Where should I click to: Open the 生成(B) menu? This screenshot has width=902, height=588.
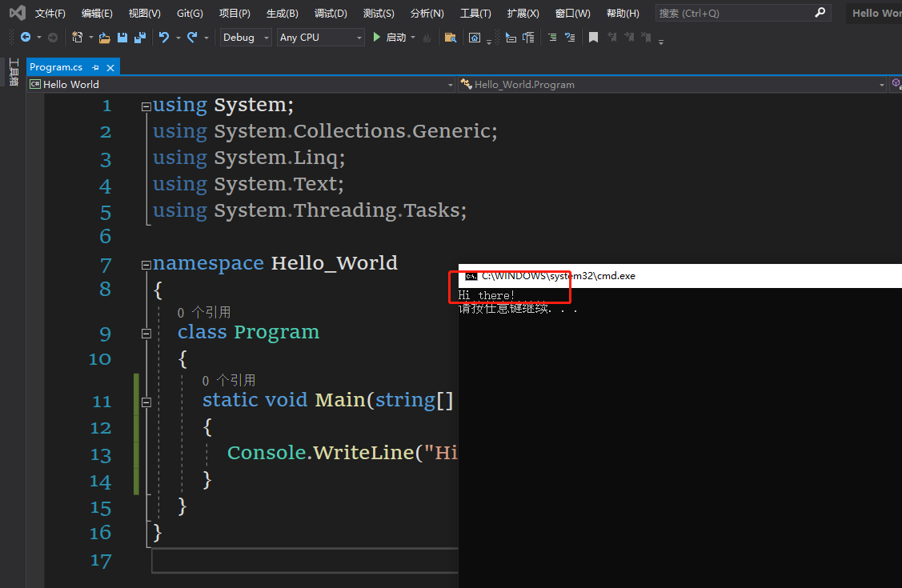pos(282,14)
